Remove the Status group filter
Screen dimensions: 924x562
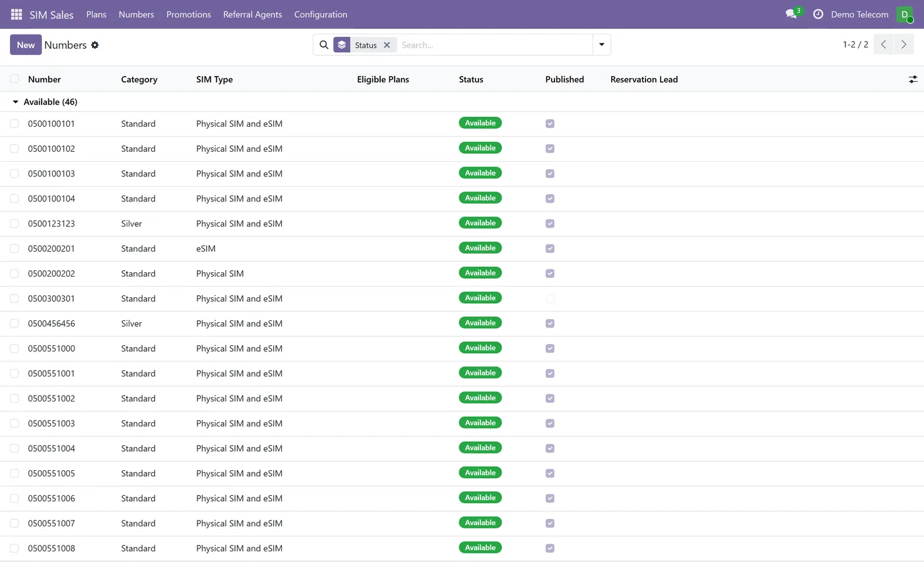coord(387,45)
